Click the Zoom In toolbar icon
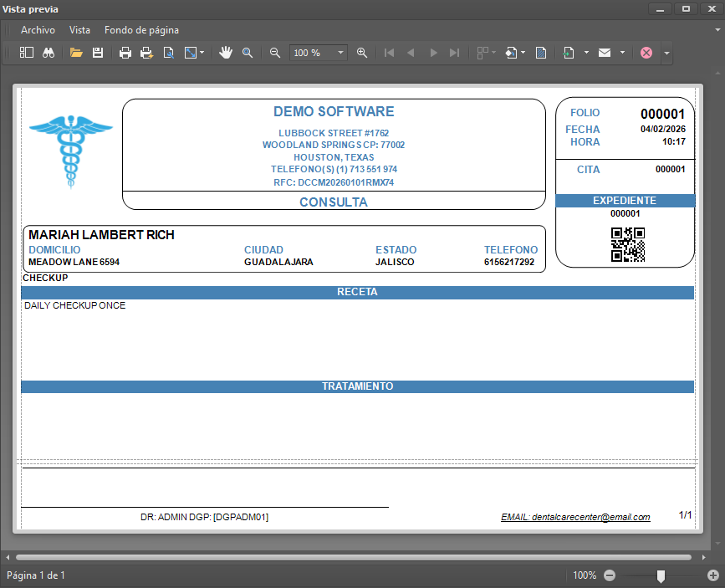This screenshot has width=725, height=588. 362,53
